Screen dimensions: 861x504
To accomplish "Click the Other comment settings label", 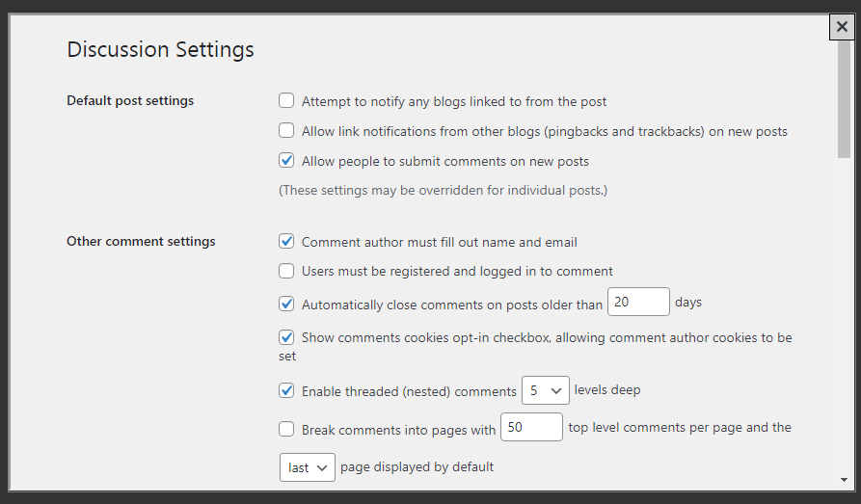I will (x=141, y=241).
